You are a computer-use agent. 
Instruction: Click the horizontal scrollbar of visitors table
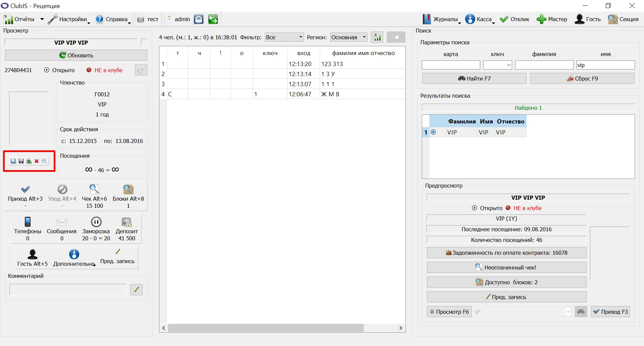click(x=266, y=328)
